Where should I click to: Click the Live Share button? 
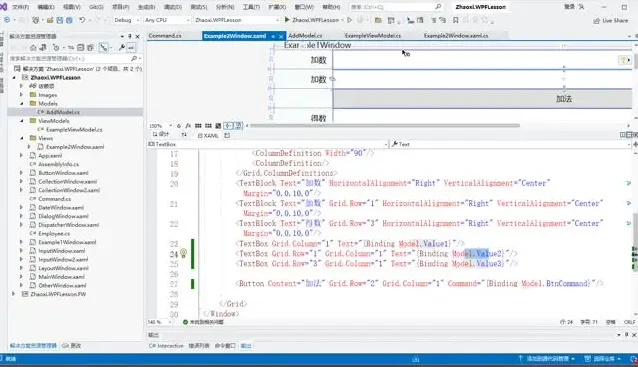610,20
